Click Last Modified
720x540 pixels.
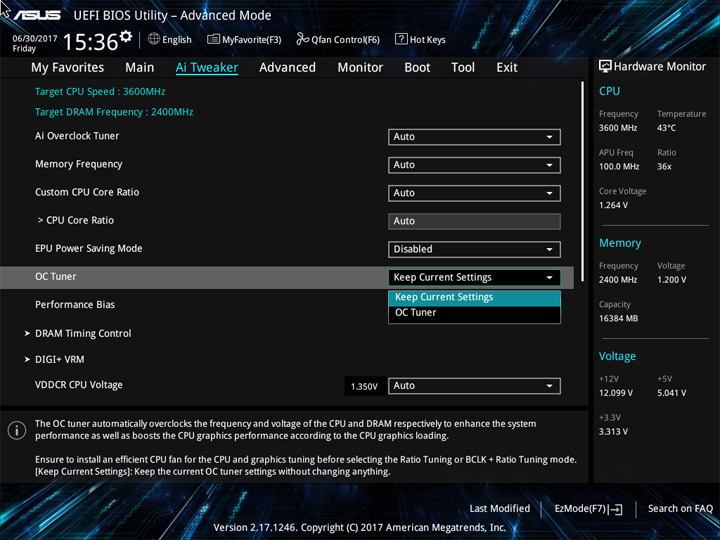(x=500, y=509)
